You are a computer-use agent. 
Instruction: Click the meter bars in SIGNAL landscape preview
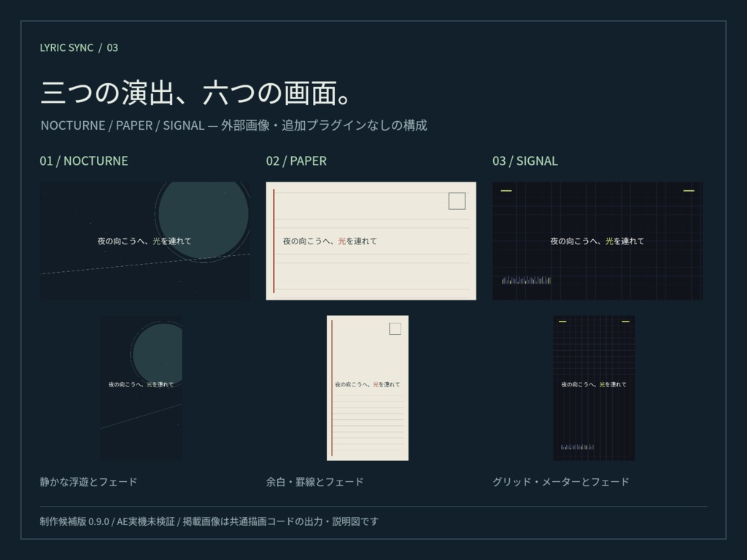[x=527, y=280]
